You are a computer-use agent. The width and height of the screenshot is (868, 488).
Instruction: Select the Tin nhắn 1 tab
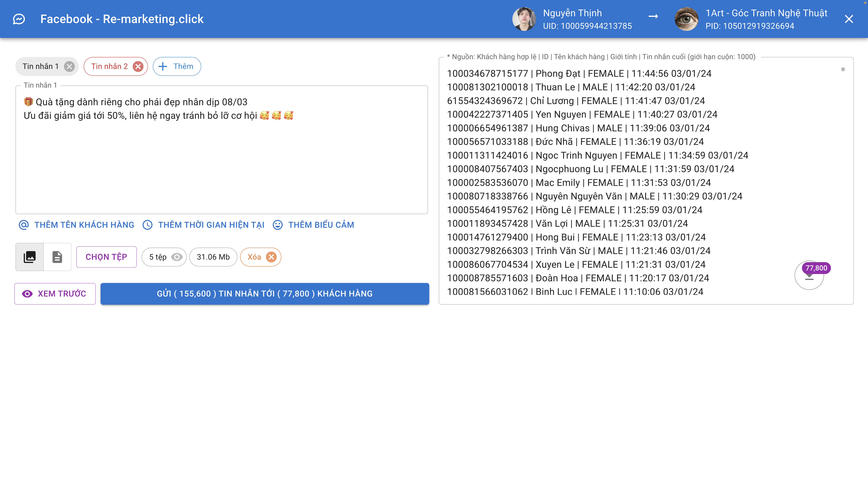click(x=41, y=66)
